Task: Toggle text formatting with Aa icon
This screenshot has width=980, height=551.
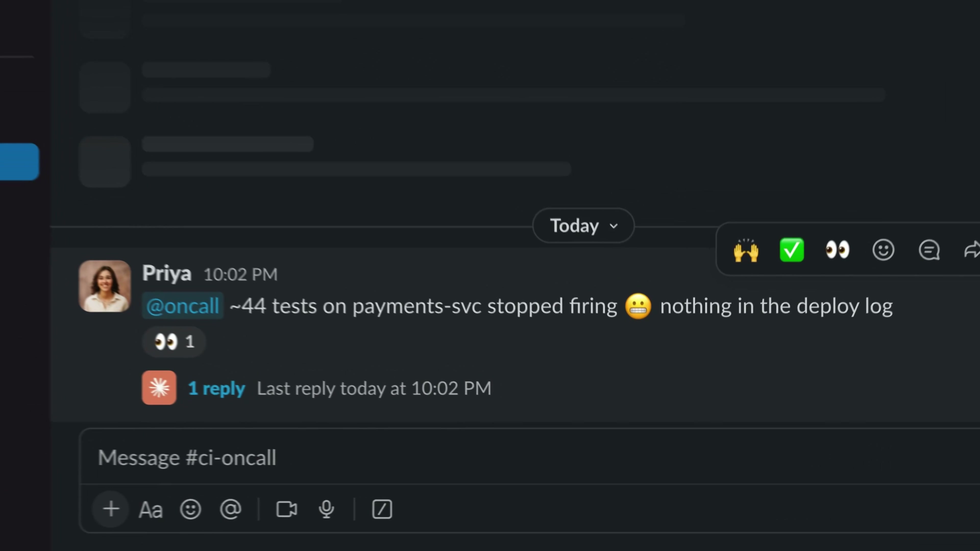Action: point(150,510)
